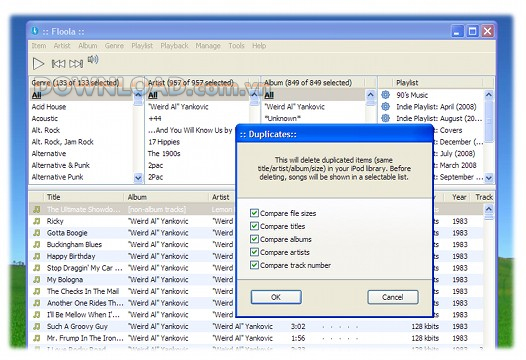Select artist +44
The image size is (526, 360).
pos(155,118)
